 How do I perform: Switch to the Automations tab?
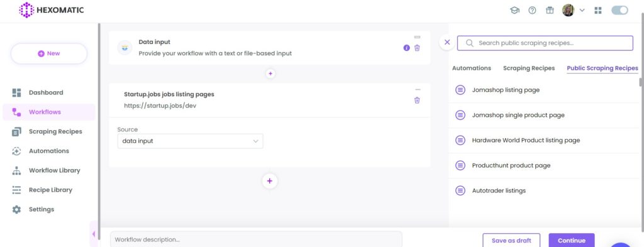coord(472,68)
